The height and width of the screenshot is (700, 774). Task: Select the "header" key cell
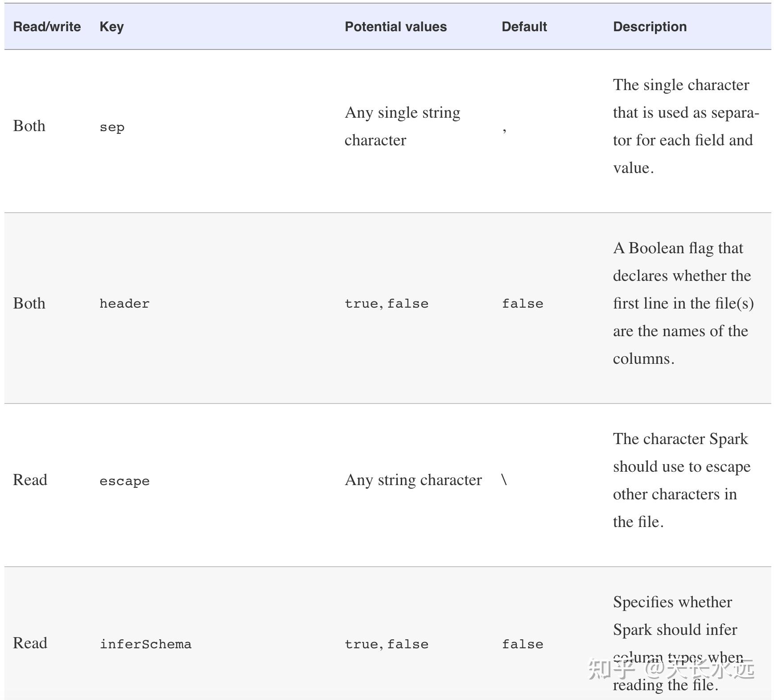124,304
